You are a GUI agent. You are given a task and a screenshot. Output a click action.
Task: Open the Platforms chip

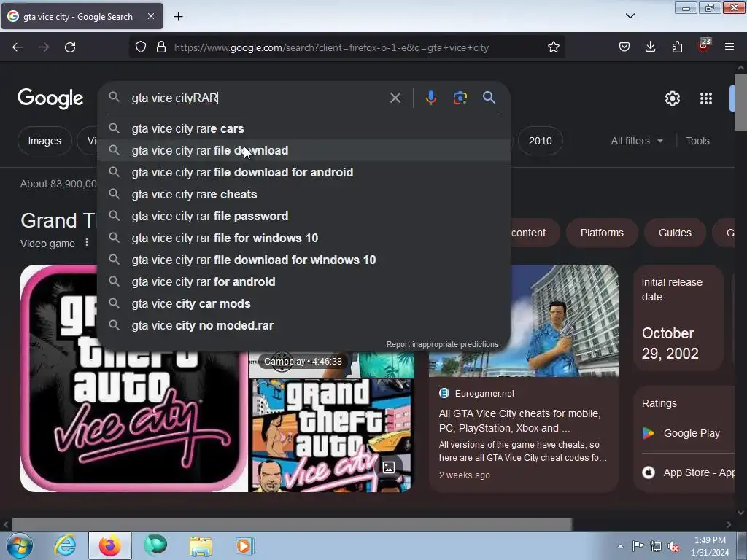[x=602, y=233]
